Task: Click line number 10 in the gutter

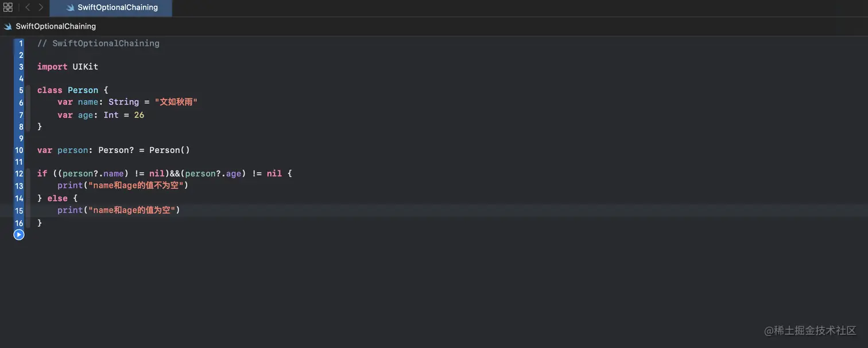Action: pyautogui.click(x=20, y=150)
